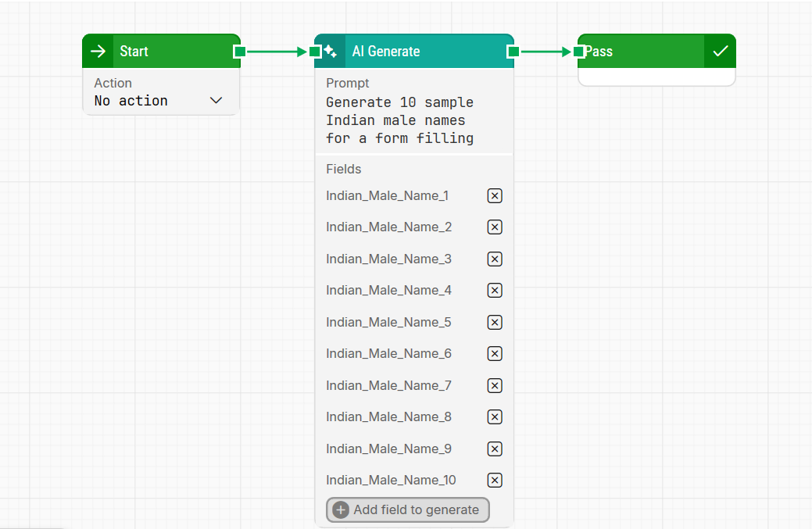Click the AI Generate output connector
Screen dimensions: 812x529
pos(513,52)
